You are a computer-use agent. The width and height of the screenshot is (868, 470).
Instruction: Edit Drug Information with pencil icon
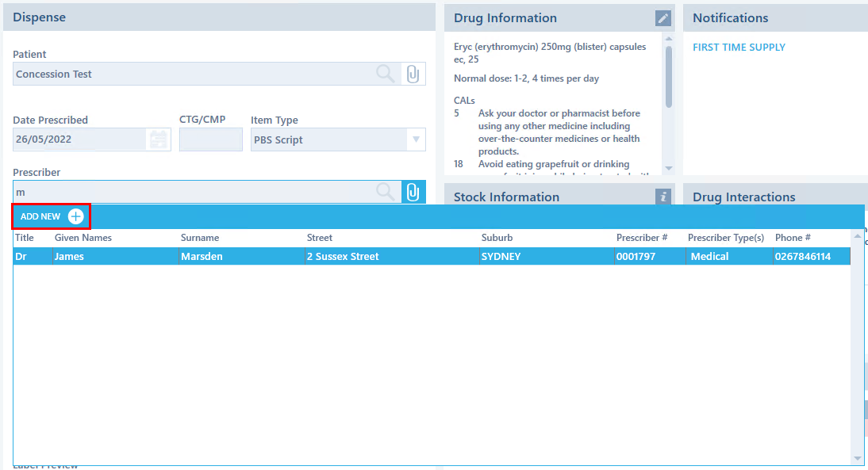[x=663, y=18]
